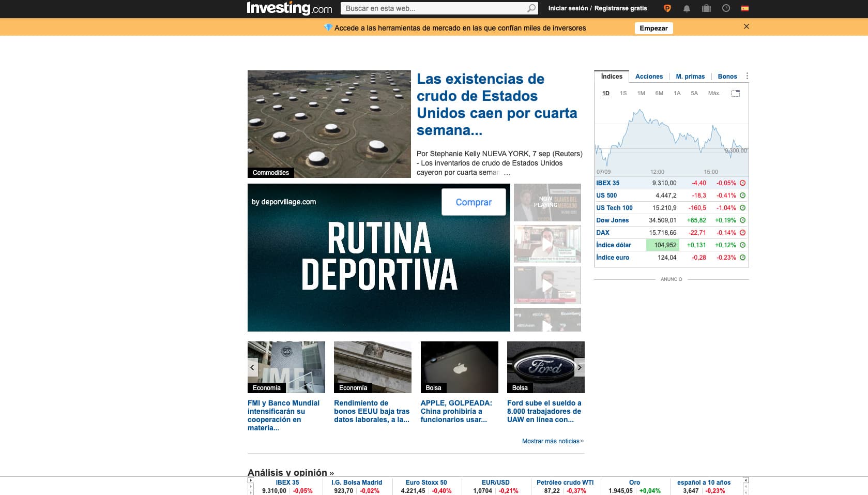Show previous news carousel items
Screen dimensions: 868x495
(252, 367)
